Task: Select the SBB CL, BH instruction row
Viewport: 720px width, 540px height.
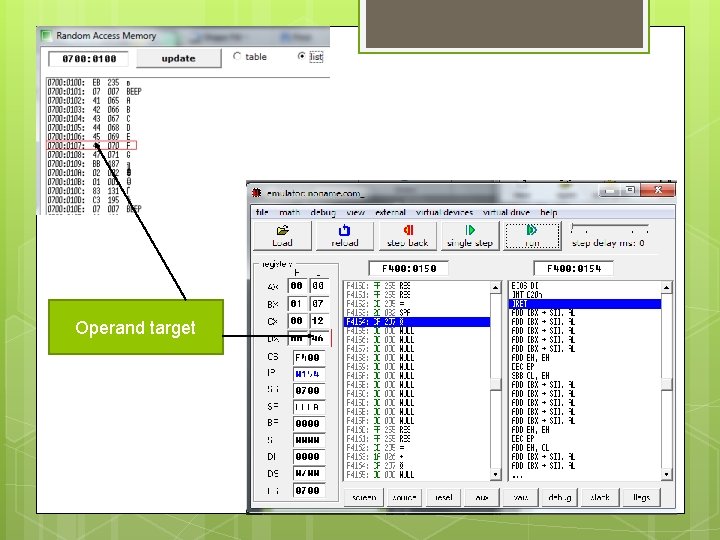Action: [x=585, y=376]
